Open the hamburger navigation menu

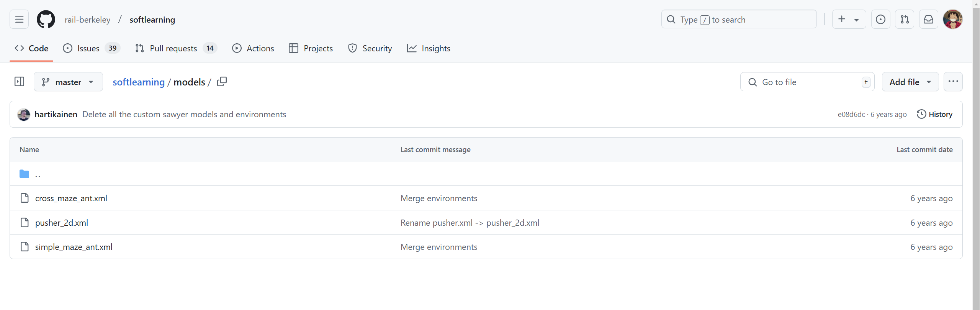tap(19, 19)
